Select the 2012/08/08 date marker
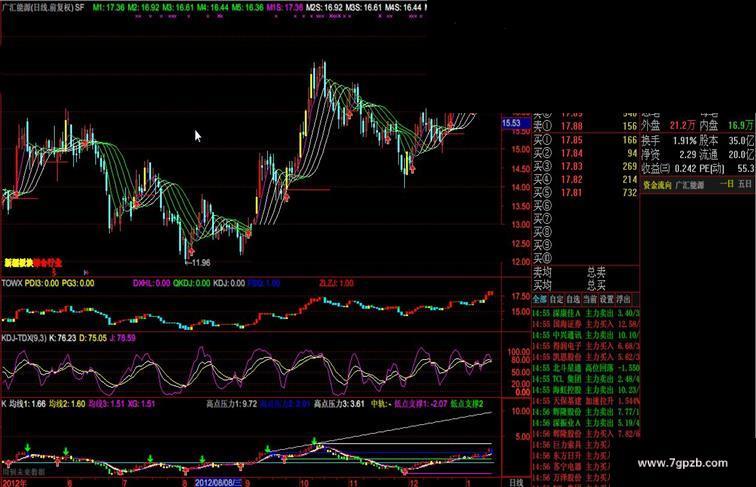The height and width of the screenshot is (487, 756). point(219,483)
